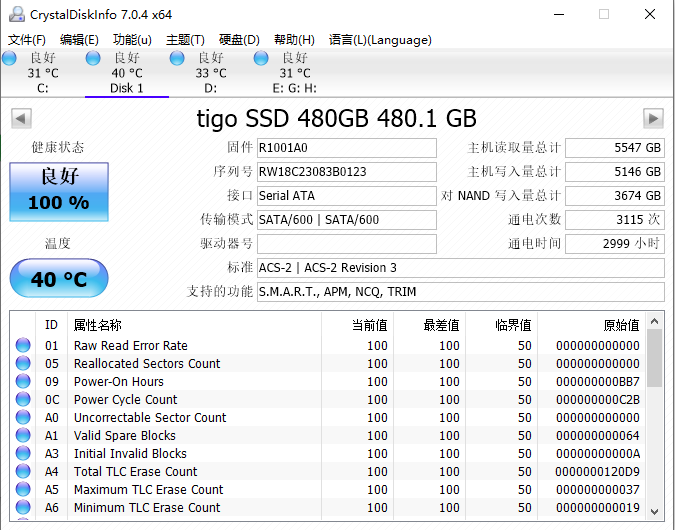The image size is (675, 530).
Task: Click the power-on count 3115 次
Action: coord(615,220)
